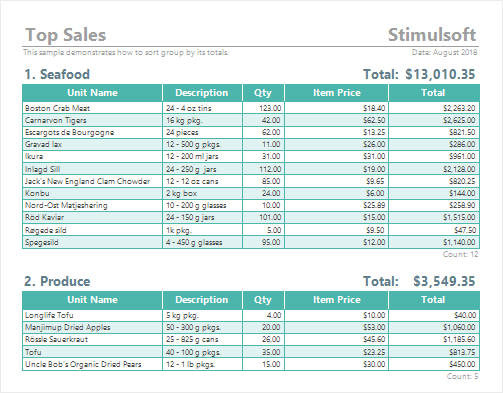Select the 'Røgede sild' cell
The width and height of the screenshot is (503, 393).
pos(92,230)
